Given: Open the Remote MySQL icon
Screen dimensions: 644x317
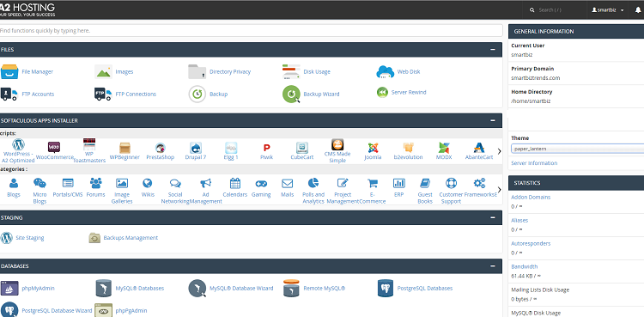Looking at the screenshot, I should coord(291,288).
